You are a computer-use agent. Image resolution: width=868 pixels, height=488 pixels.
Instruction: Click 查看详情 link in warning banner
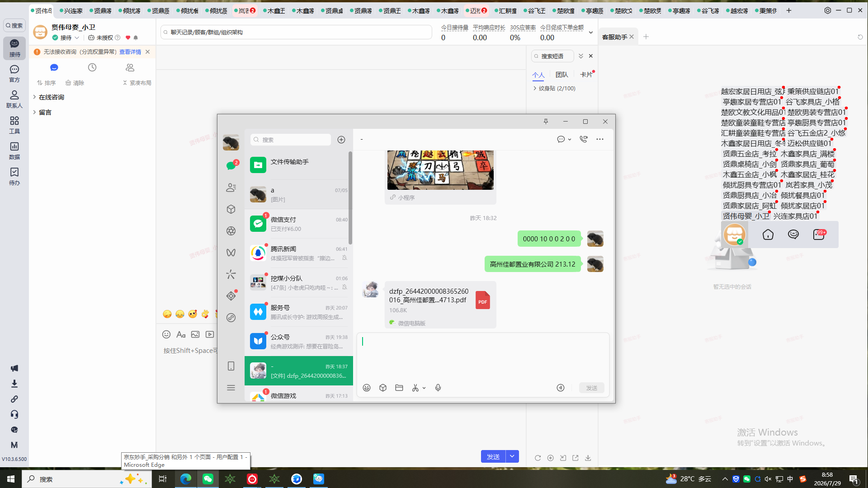[x=130, y=52]
